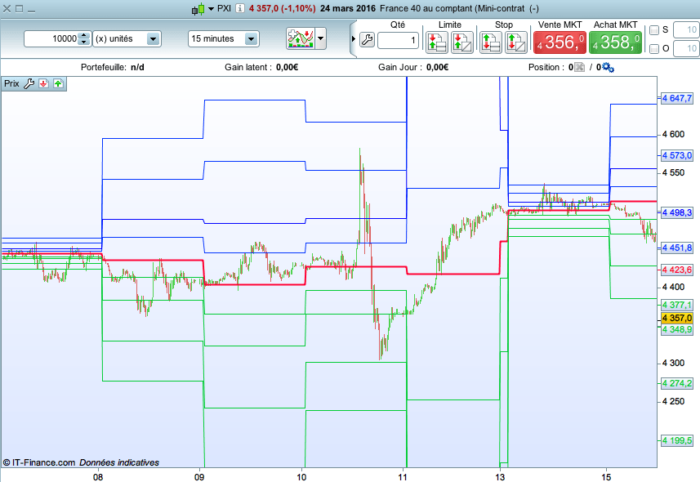Click the indicators and trading systems icon
700x482 pixels.
pyautogui.click(x=300, y=38)
